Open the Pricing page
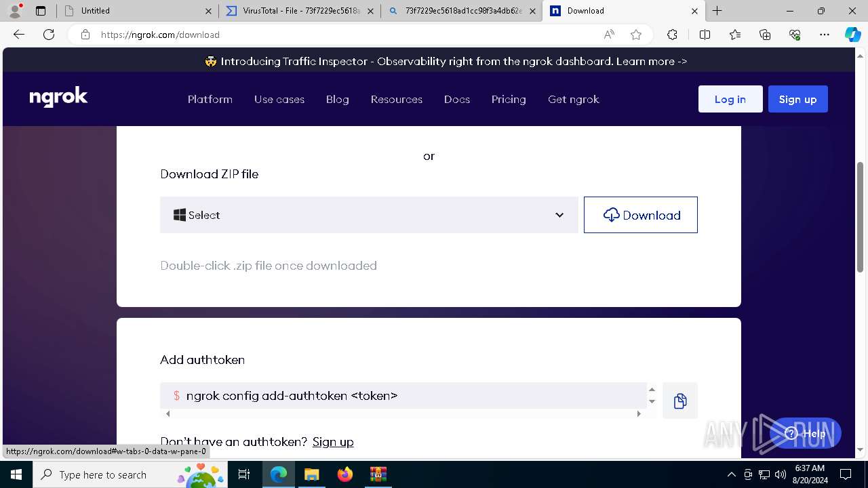This screenshot has height=488, width=868. [509, 99]
